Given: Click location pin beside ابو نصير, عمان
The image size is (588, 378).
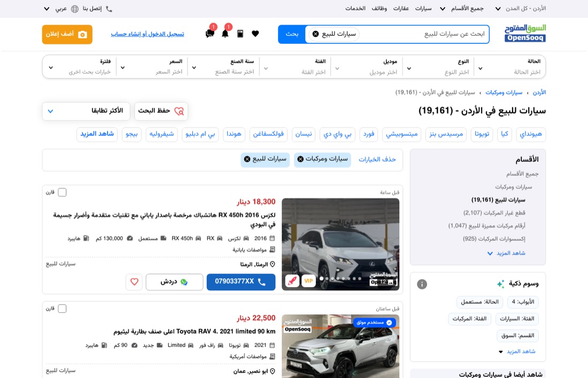Looking at the screenshot, I should point(273,371).
